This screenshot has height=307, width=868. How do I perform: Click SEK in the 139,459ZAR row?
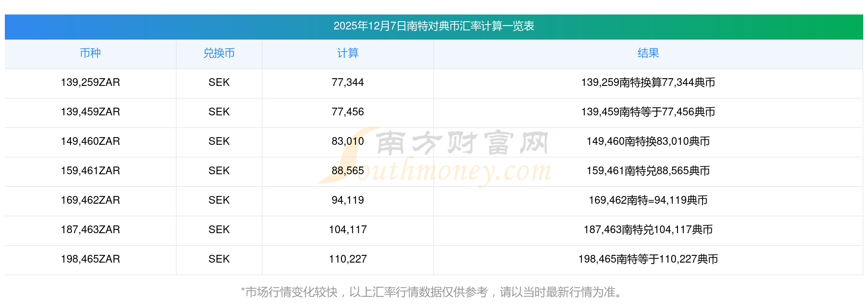click(x=219, y=112)
